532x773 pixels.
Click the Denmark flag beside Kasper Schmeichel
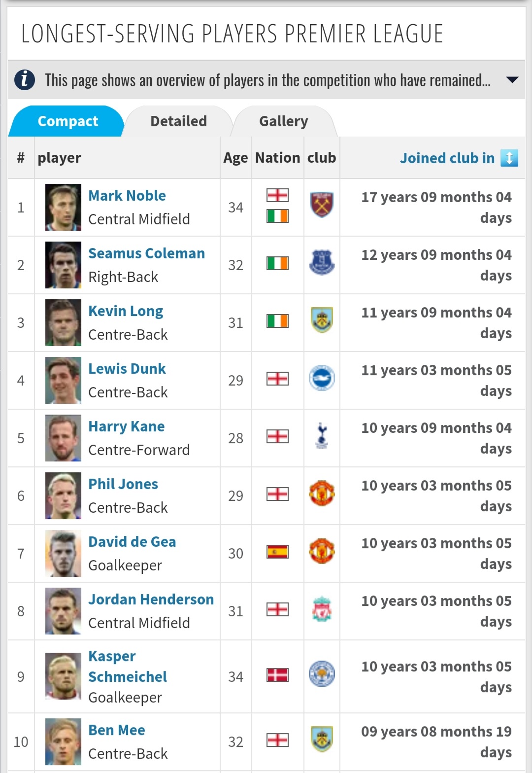(x=277, y=675)
